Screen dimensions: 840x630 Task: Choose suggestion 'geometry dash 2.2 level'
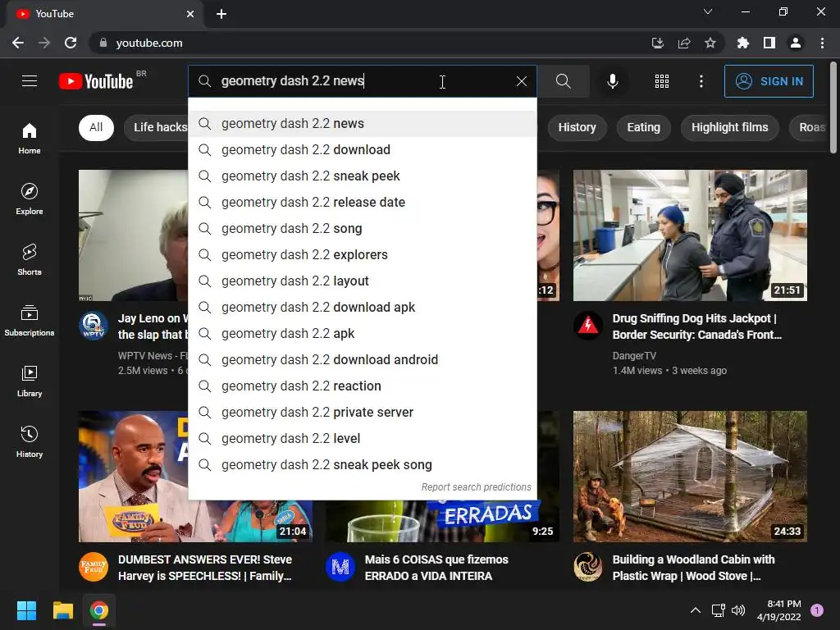point(363,439)
